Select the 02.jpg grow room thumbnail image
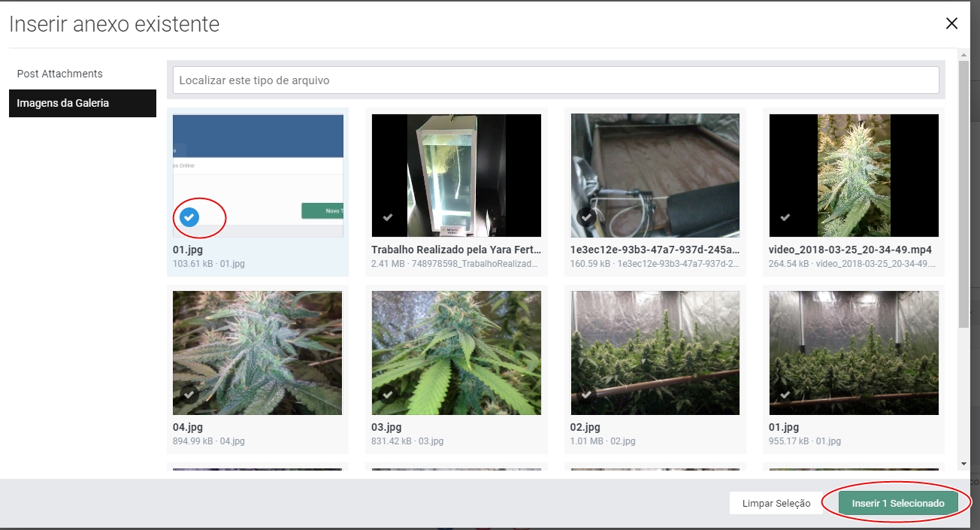The height and width of the screenshot is (530, 980). (655, 353)
